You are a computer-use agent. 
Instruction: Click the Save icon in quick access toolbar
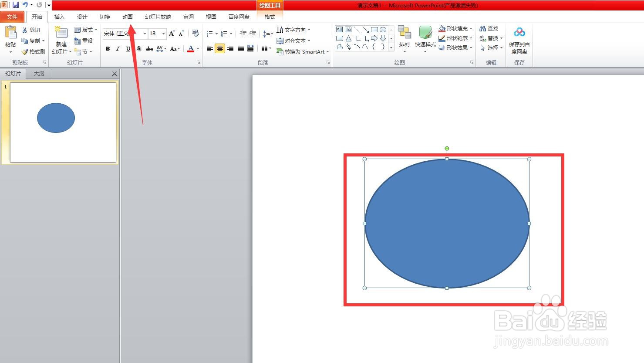click(x=16, y=5)
